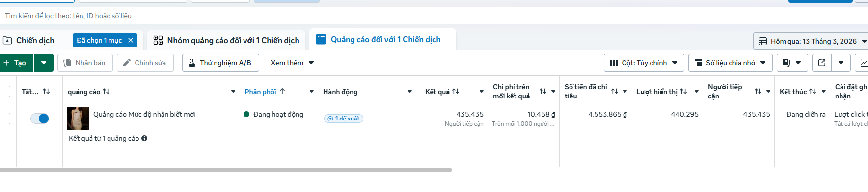Viewport: 868px width, 192px height.
Task: Expand the Số liệu chia nhỏ dropdown
Action: pyautogui.click(x=731, y=63)
